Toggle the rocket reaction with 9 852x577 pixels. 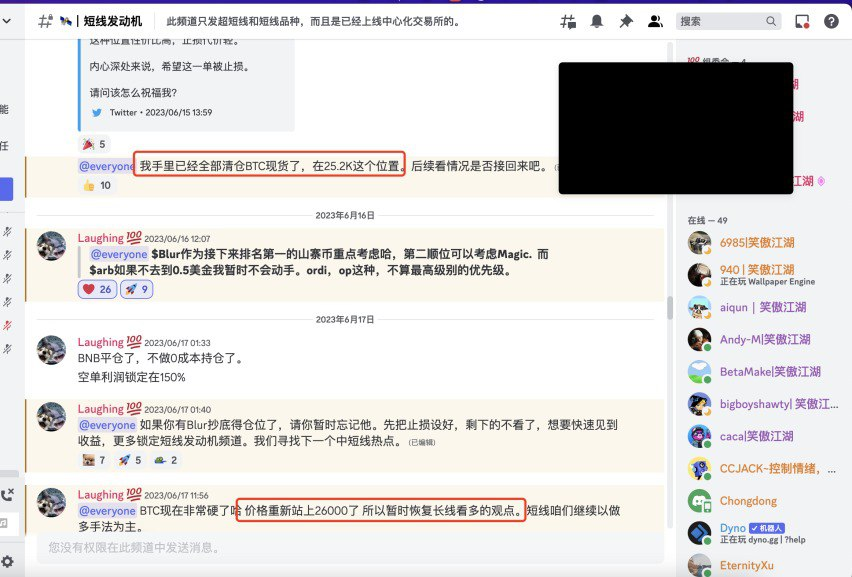pyautogui.click(x=136, y=289)
